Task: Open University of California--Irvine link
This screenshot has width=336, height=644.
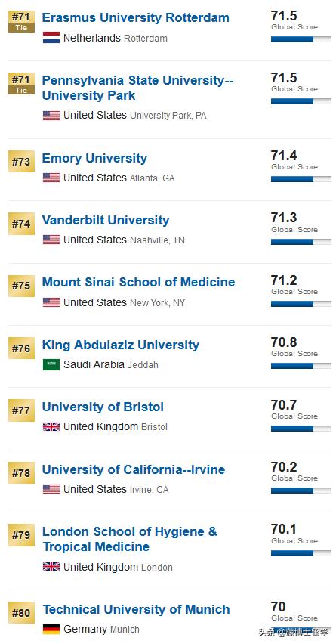Action: [x=134, y=469]
